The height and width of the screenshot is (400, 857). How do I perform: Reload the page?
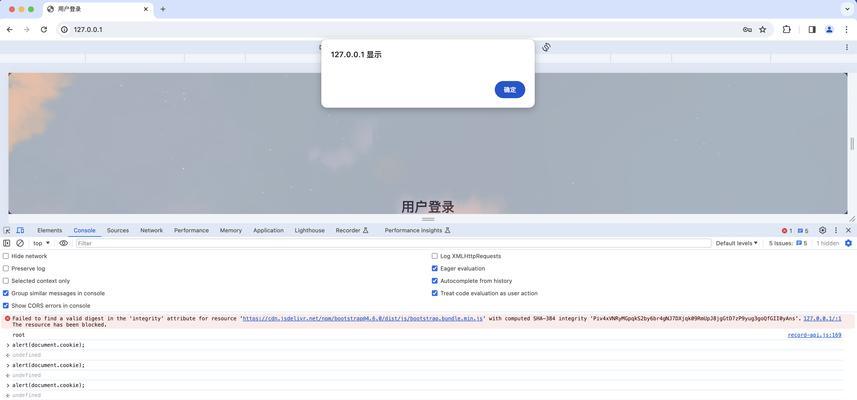(x=44, y=30)
